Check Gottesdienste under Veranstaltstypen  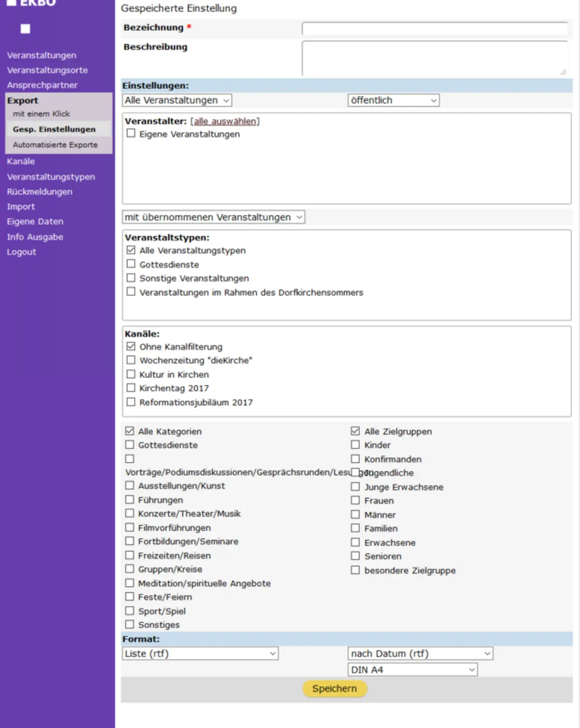tap(131, 263)
